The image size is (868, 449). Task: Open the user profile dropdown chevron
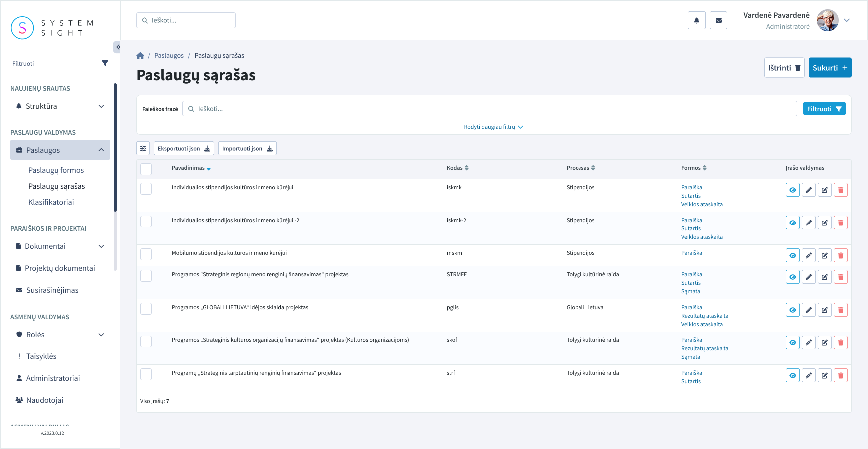[x=846, y=20]
